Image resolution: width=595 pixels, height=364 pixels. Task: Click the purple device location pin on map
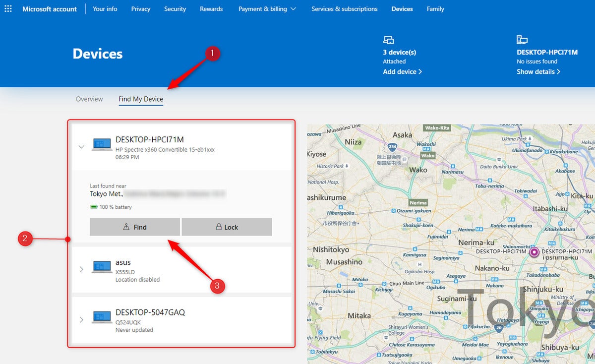pos(534,252)
